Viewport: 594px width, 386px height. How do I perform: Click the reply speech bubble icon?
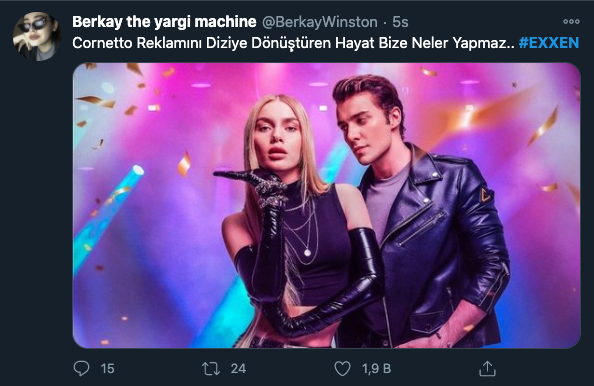pos(81,368)
